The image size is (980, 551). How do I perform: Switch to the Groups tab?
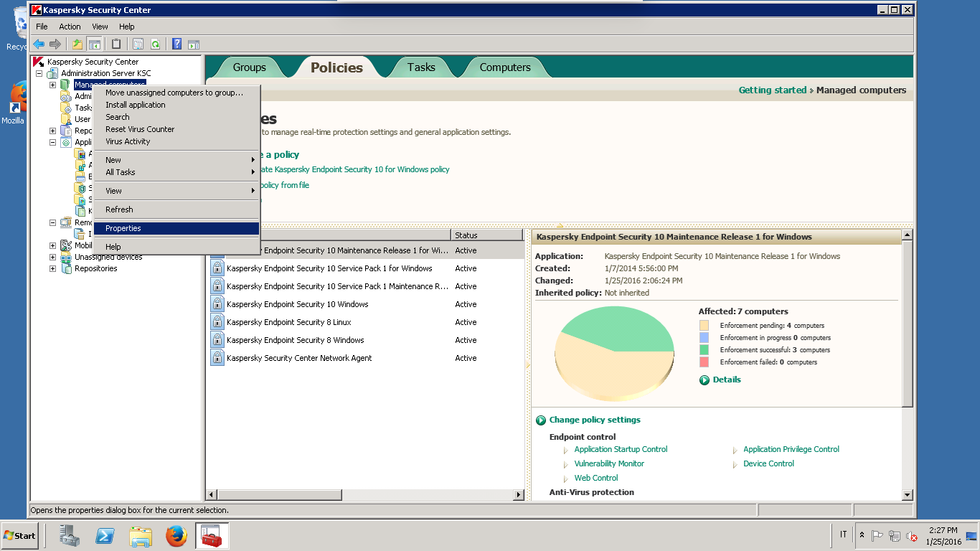pyautogui.click(x=249, y=67)
